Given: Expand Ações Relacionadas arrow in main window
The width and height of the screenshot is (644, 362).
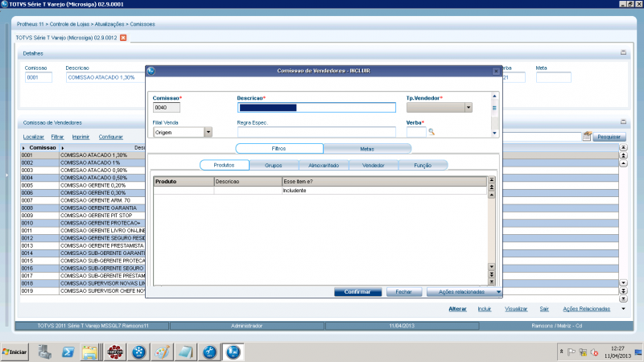Looking at the screenshot, I should point(623,309).
